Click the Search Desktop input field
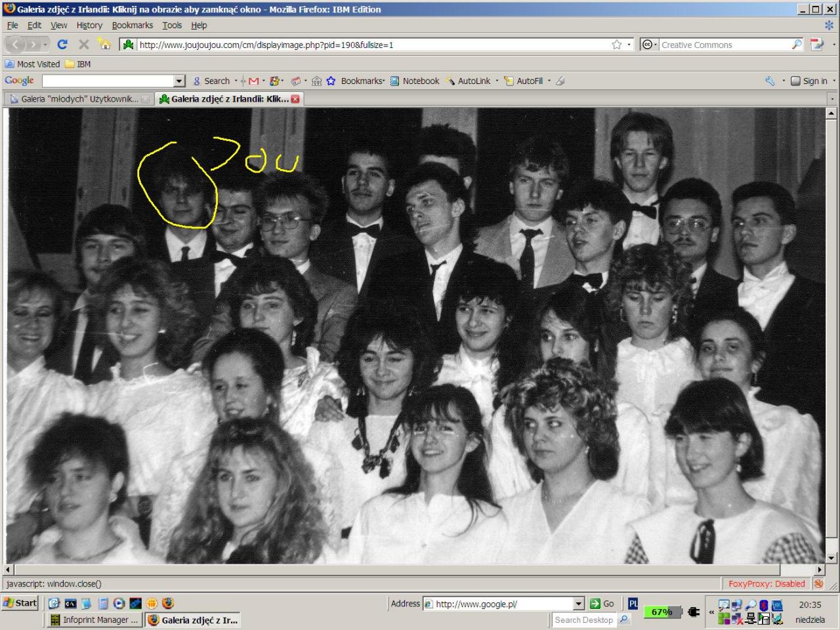 coord(584,619)
